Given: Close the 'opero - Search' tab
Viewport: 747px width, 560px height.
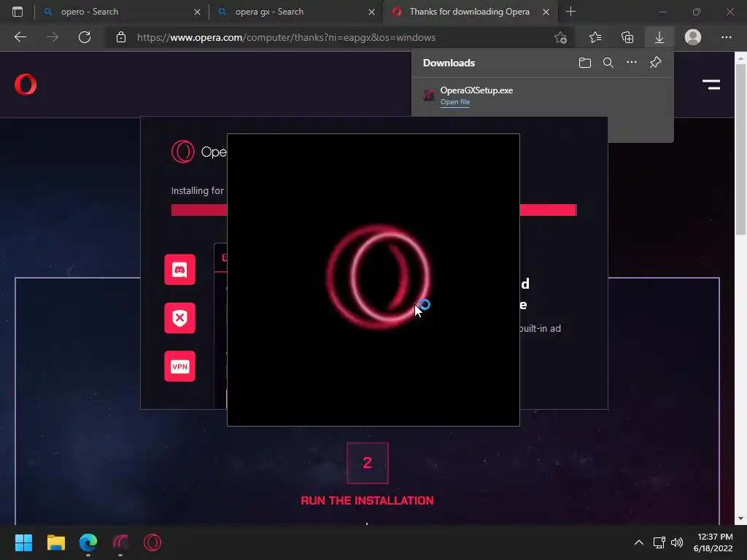Looking at the screenshot, I should click(197, 12).
